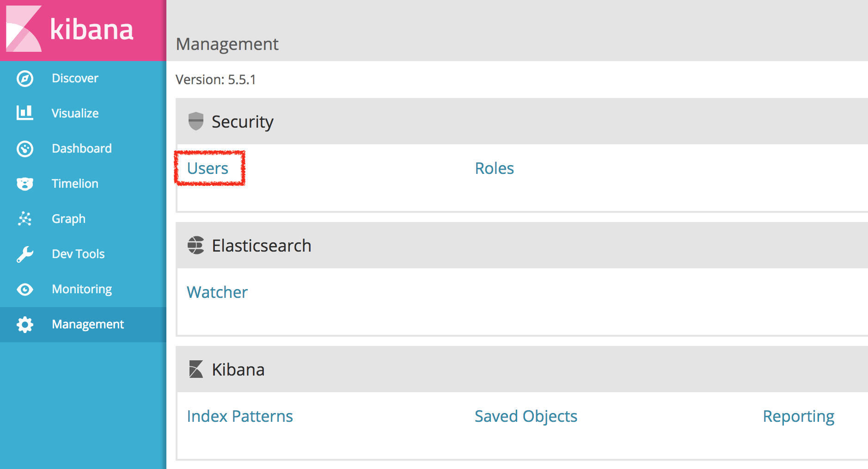
Task: Click the kibana wordmark text
Action: point(92,29)
